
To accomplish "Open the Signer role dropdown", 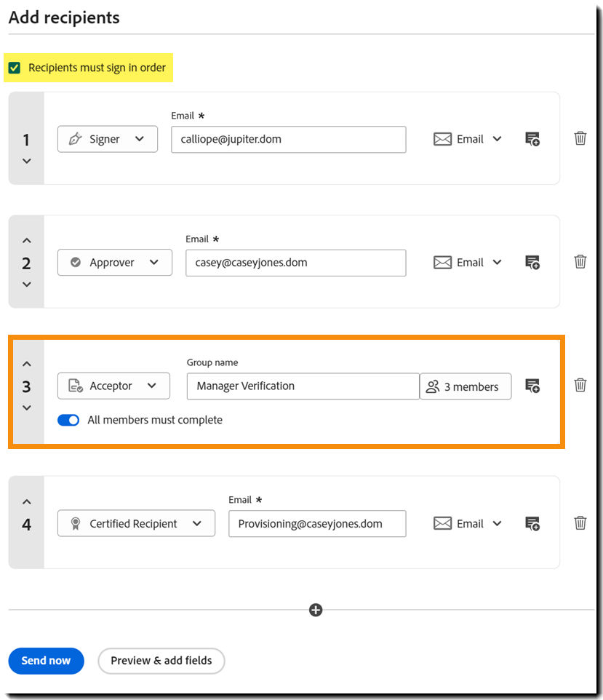I will click(x=108, y=139).
